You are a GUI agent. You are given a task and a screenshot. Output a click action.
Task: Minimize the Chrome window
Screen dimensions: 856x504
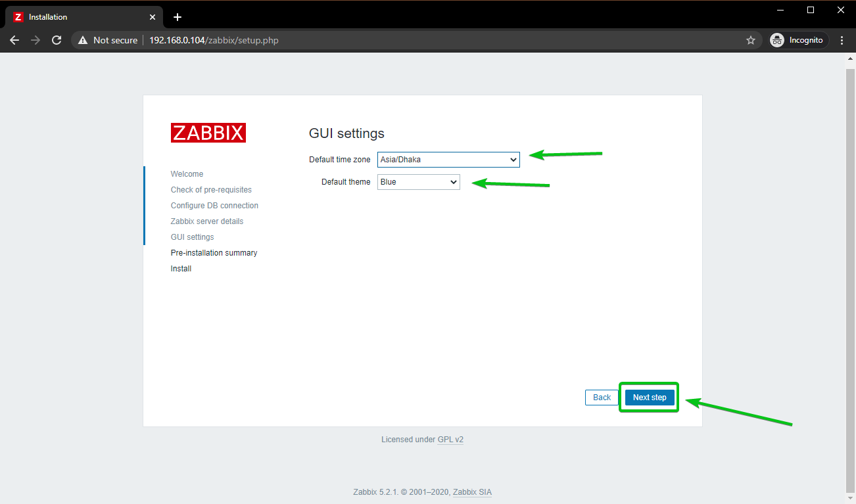tap(780, 10)
